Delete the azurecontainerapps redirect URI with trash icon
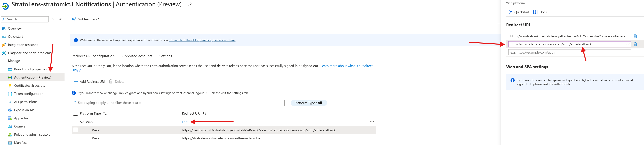Image resolution: width=644 pixels, height=145 pixels. point(635,36)
